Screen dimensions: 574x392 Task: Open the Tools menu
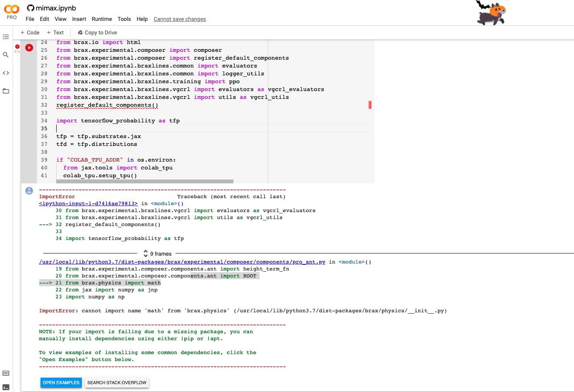tap(124, 19)
